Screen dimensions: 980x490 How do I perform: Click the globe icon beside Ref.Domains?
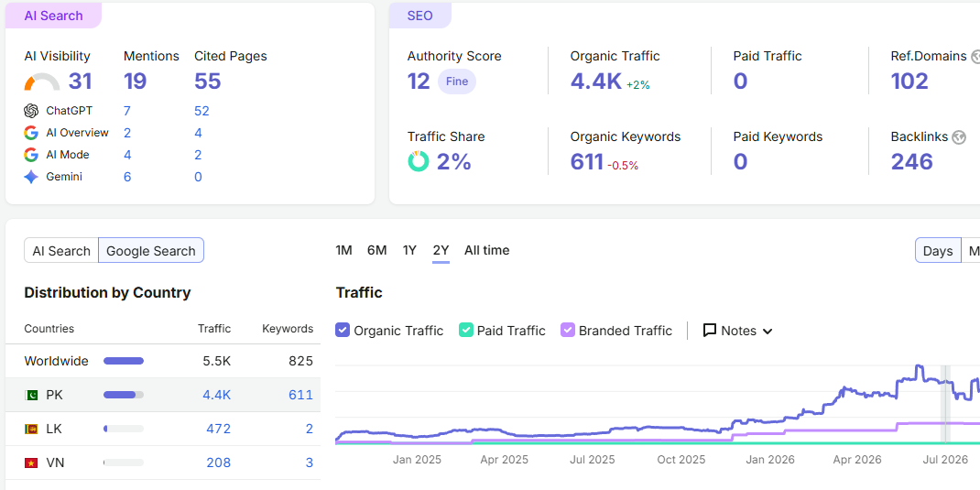[x=976, y=57]
